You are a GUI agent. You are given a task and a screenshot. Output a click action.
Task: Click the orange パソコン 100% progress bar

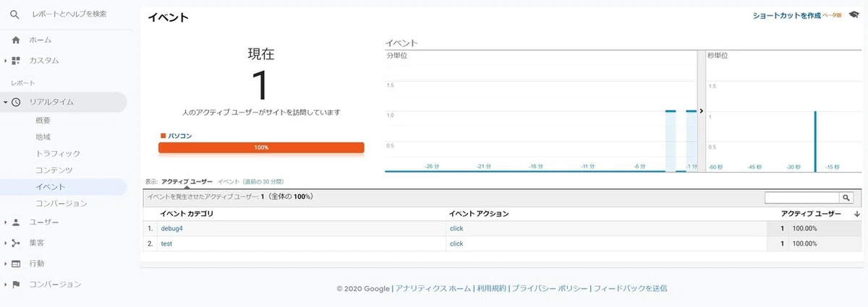[x=261, y=147]
